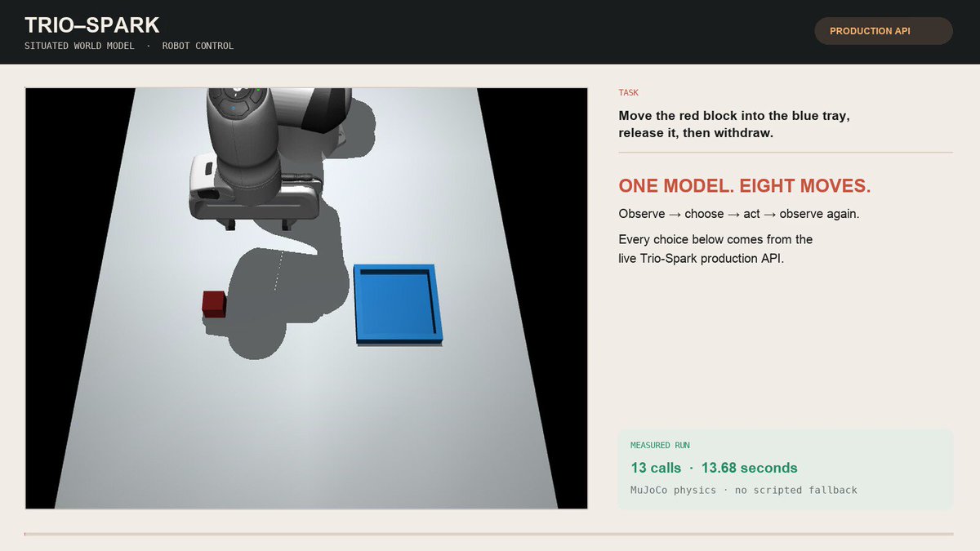Select the TRIO–SPARK title
The width and height of the screenshot is (980, 551).
(x=91, y=25)
